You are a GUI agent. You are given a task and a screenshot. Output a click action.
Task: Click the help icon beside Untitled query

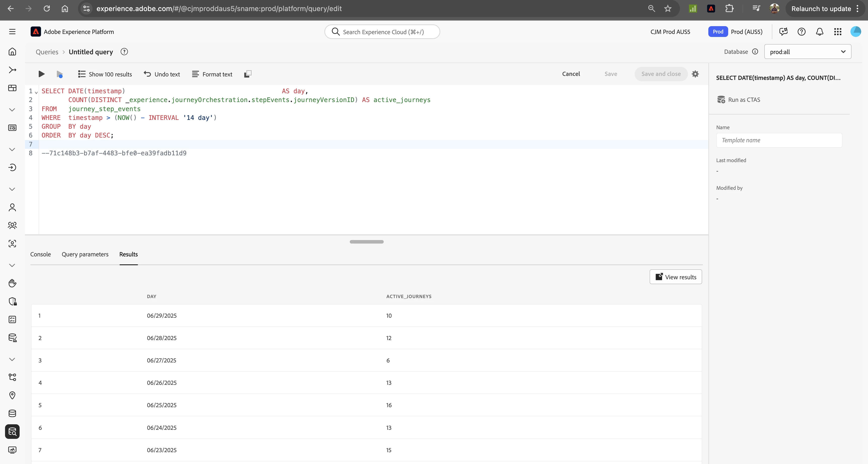tap(124, 52)
